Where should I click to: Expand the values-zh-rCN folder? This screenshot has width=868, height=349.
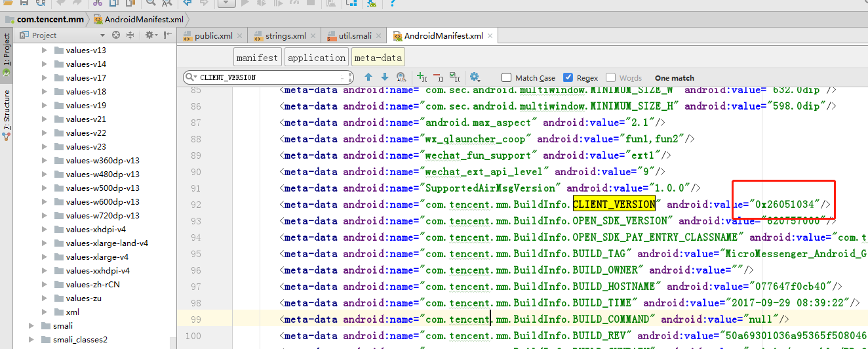pos(45,285)
